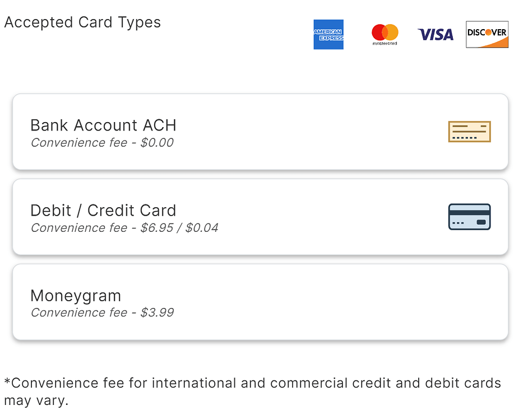Choose the Debit / Credit Card payment method
The width and height of the screenshot is (528, 420).
point(261,217)
